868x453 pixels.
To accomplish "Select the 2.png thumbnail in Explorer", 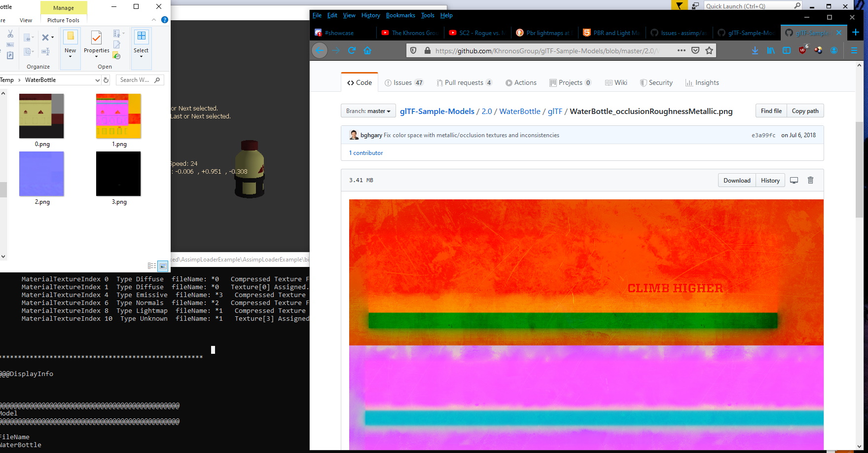I will 41,174.
